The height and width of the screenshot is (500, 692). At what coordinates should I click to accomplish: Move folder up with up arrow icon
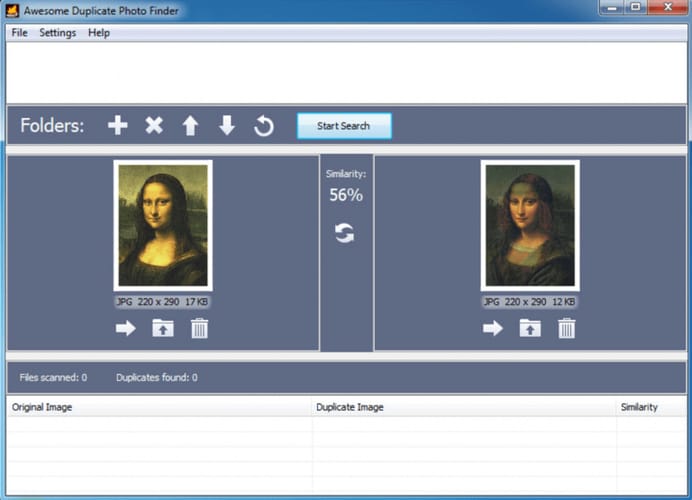[x=190, y=126]
